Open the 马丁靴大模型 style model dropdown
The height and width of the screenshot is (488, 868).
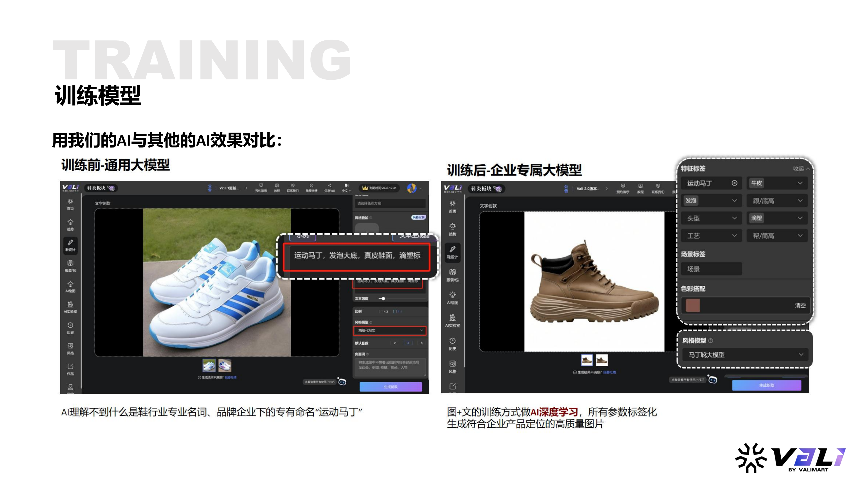pos(745,355)
